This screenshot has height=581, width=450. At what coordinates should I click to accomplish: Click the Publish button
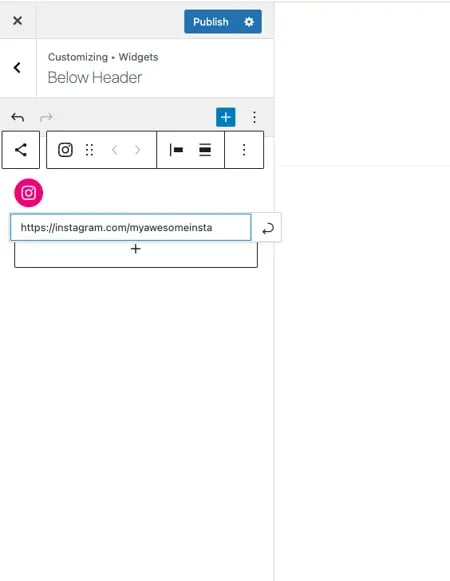[211, 22]
